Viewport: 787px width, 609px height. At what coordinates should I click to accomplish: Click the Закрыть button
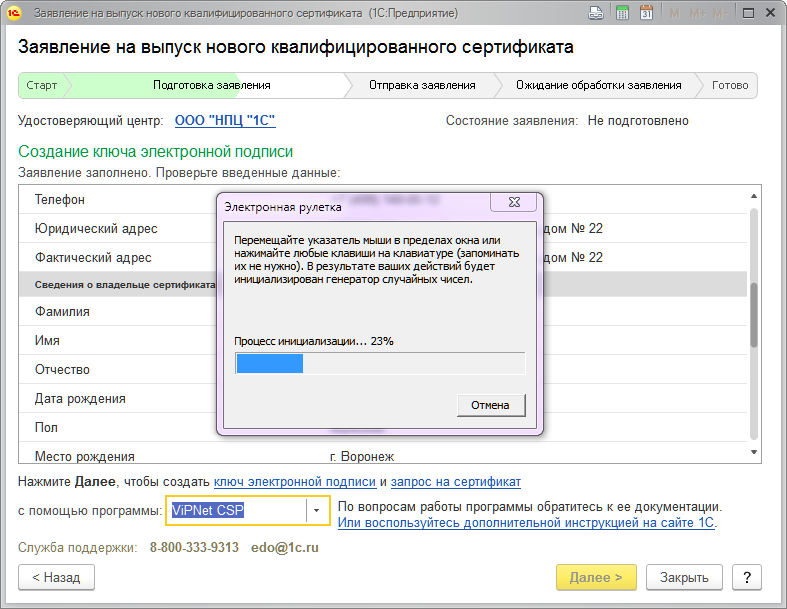(x=684, y=577)
